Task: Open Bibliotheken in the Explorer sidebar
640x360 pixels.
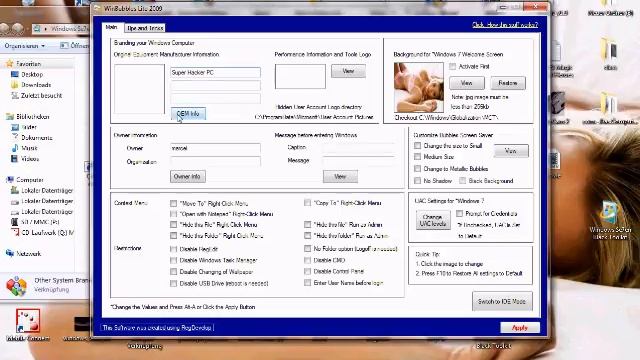Action: coord(32,117)
